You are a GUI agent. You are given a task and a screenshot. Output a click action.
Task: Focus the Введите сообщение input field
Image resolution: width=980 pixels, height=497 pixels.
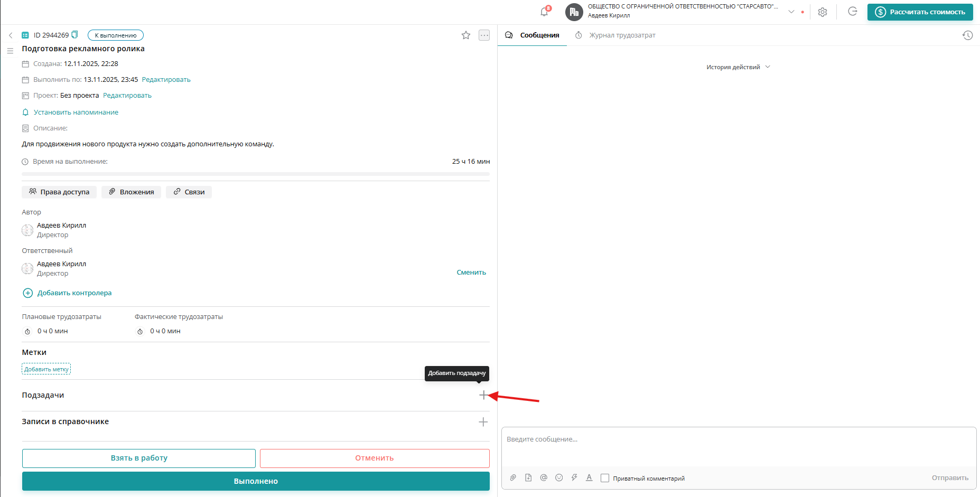click(x=739, y=446)
